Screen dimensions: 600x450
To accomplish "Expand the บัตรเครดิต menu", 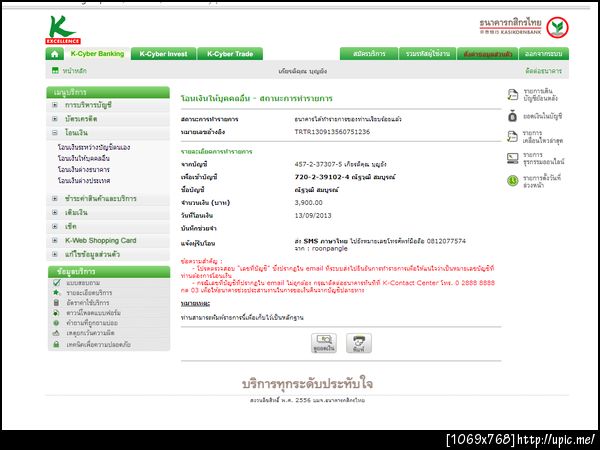I will point(55,119).
